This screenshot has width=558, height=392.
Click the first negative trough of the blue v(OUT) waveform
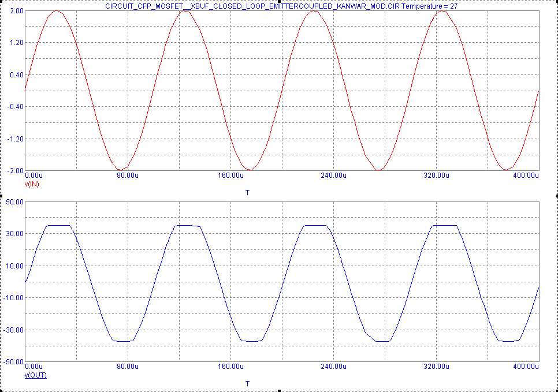pos(123,341)
